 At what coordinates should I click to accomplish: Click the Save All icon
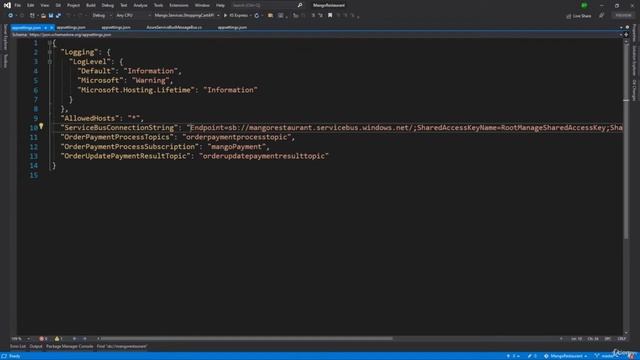pos(58,16)
